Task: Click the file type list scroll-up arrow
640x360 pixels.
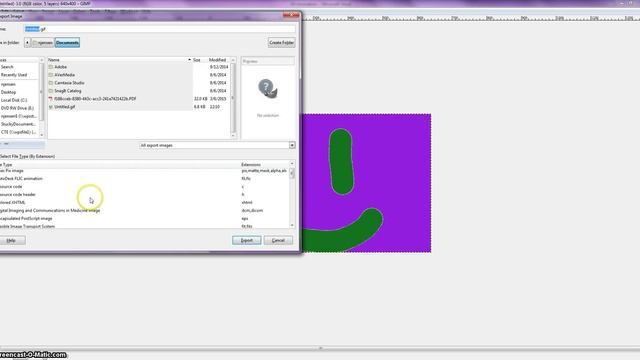Action: (292, 164)
